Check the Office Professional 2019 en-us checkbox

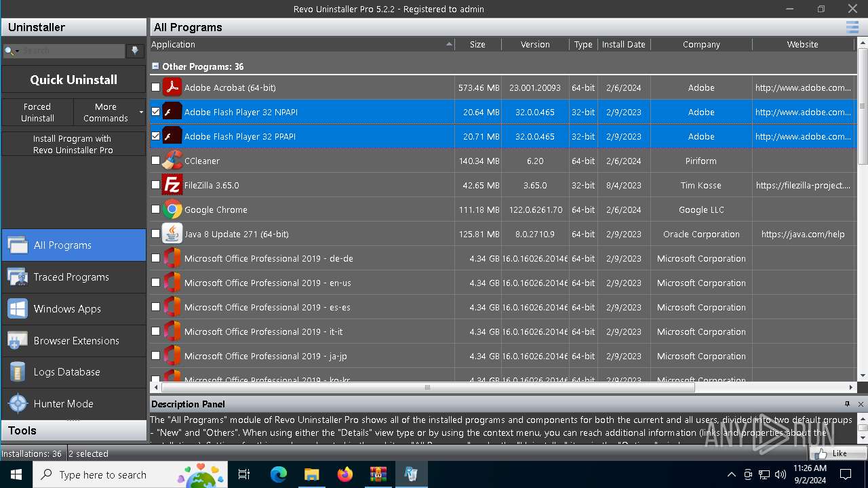(156, 283)
